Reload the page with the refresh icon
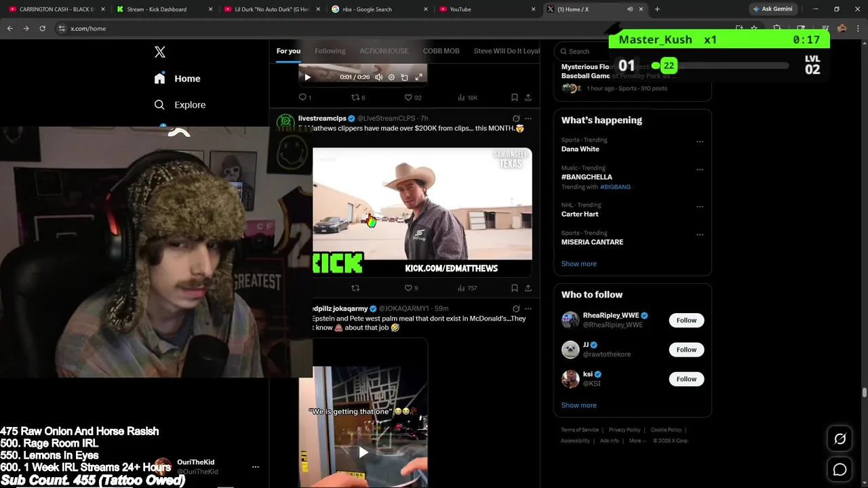The image size is (868, 488). coord(42,28)
